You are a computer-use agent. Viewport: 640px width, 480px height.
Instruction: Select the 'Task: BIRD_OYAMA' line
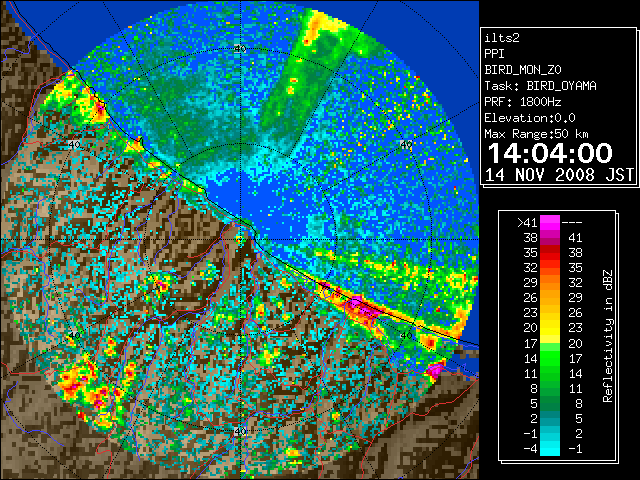[x=540, y=86]
